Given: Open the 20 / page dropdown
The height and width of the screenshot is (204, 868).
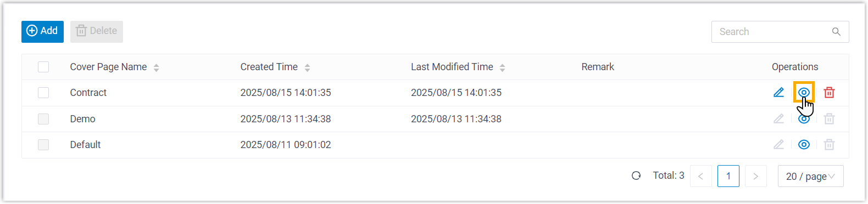Looking at the screenshot, I should [810, 176].
